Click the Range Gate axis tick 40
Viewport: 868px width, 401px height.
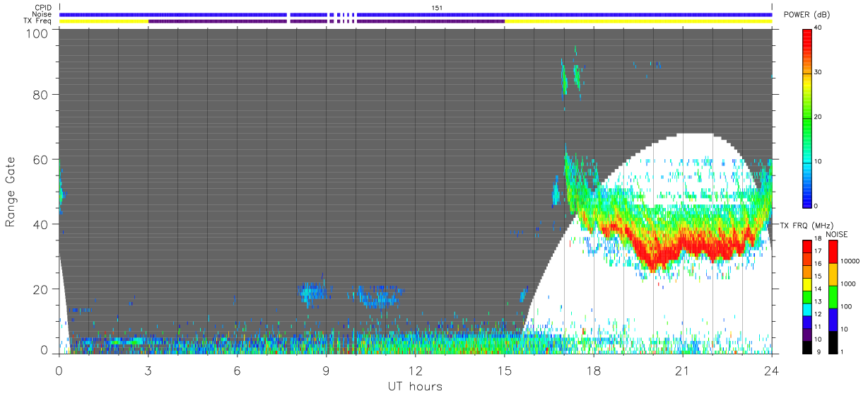point(41,224)
